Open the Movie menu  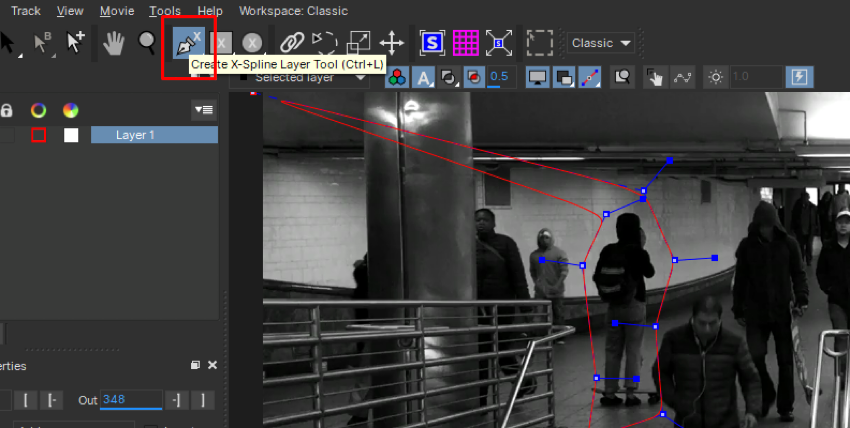117,11
